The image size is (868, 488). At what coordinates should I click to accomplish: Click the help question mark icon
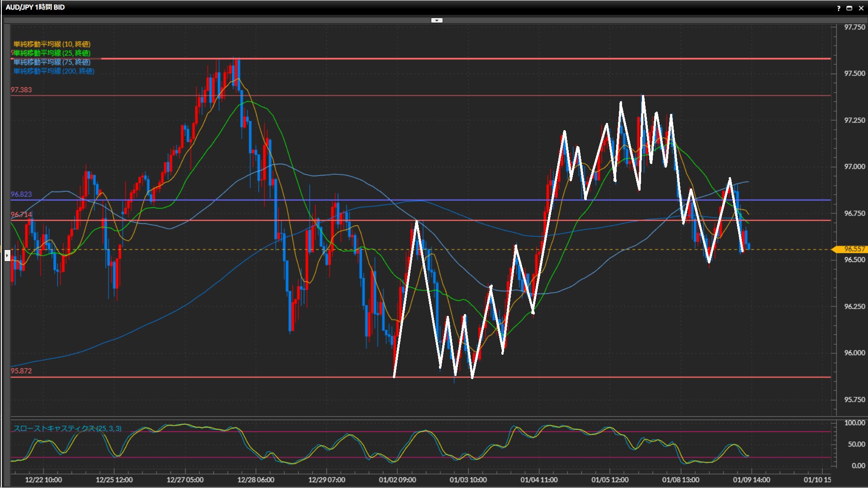point(839,8)
